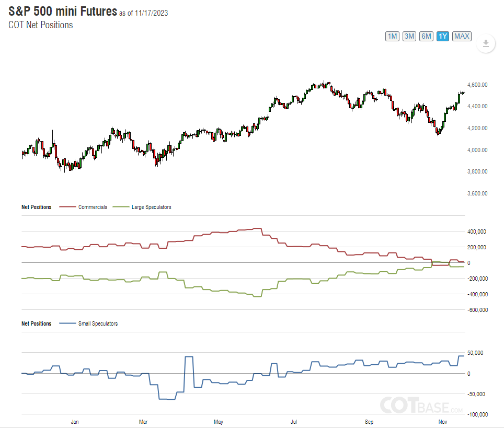Click the COTbase.com watermark logo
This screenshot has height=428, width=504.
pyautogui.click(x=421, y=405)
